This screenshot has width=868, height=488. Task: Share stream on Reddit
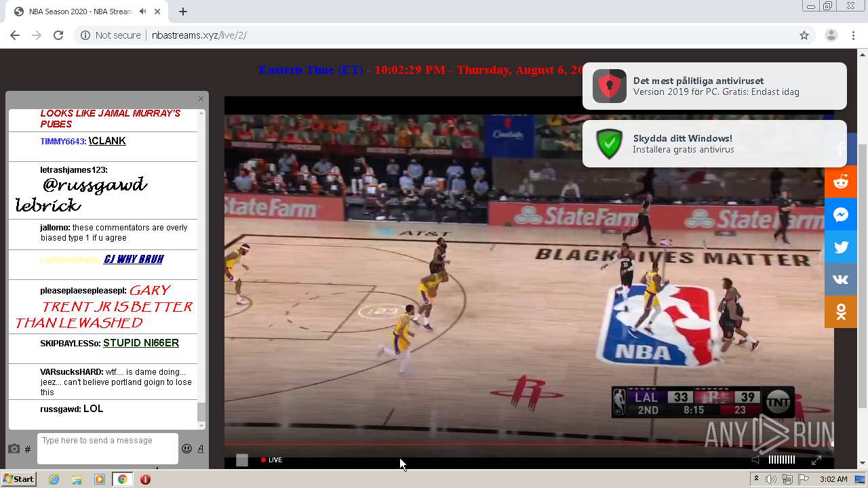[x=841, y=182]
